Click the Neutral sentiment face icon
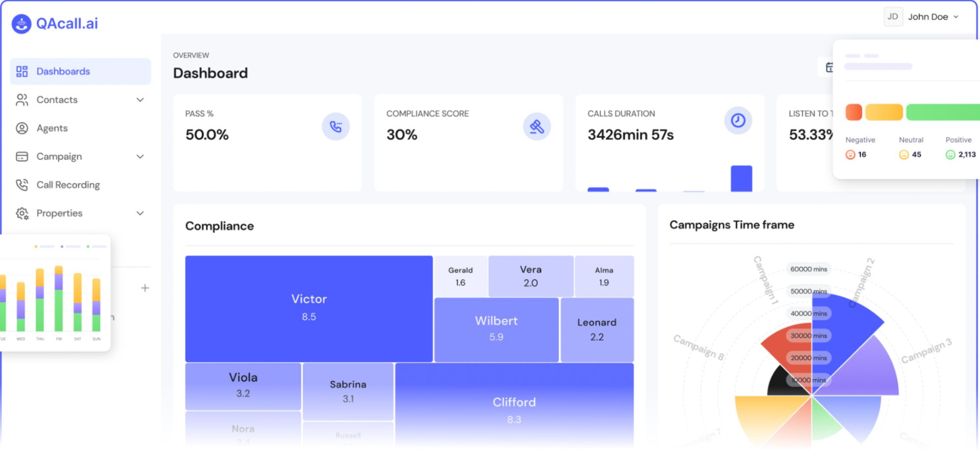 (x=904, y=155)
